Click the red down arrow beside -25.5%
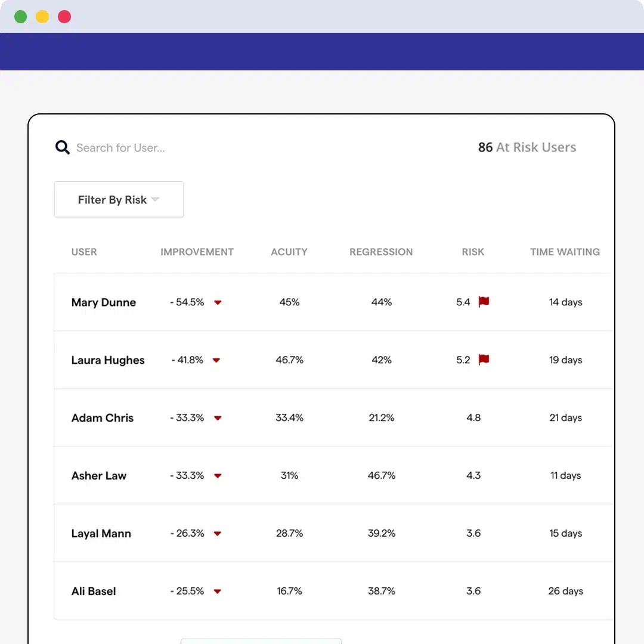The height and width of the screenshot is (644, 644). (218, 592)
